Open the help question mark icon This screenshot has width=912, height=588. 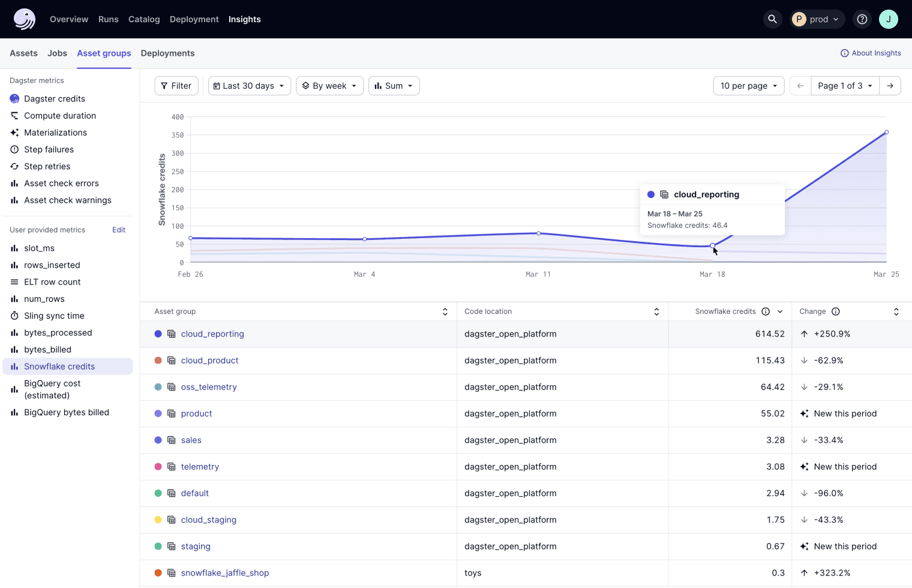862,19
